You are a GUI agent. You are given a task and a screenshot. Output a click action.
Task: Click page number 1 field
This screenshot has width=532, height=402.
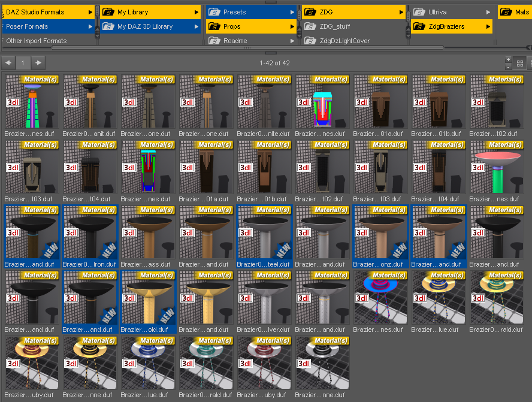click(23, 63)
